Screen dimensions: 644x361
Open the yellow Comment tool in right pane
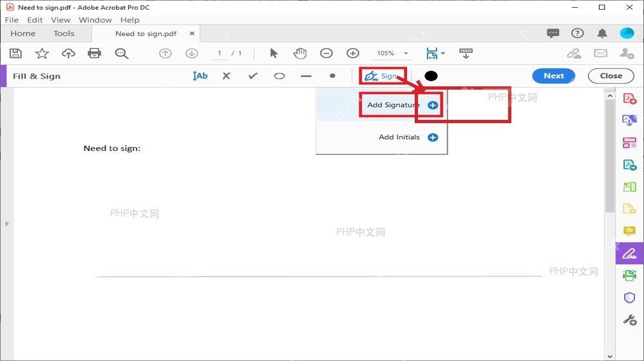click(x=629, y=231)
